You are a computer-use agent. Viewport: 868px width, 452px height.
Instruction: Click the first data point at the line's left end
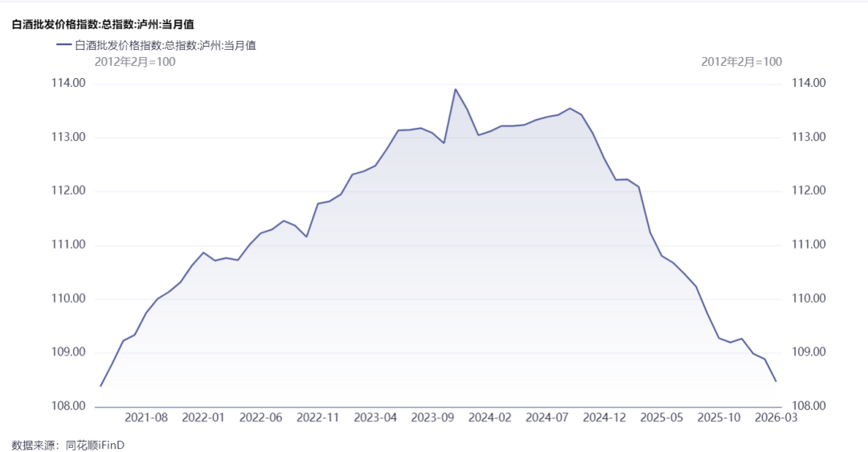100,386
